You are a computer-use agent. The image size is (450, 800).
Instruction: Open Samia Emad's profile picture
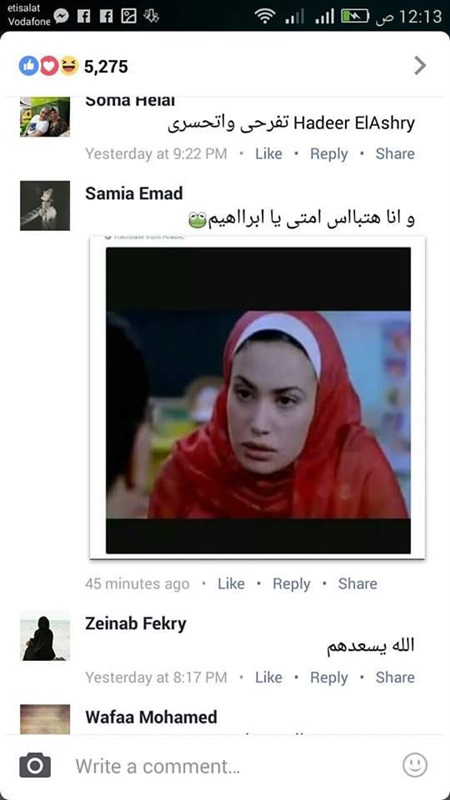point(45,206)
